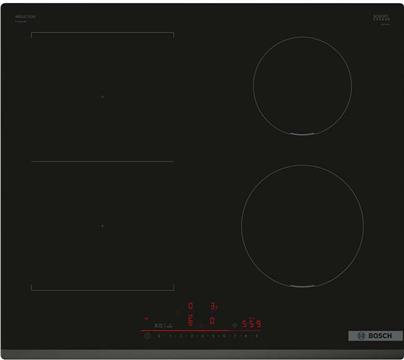Click the center marker of lower flex zone
This screenshot has width=404, height=360.
click(x=102, y=226)
